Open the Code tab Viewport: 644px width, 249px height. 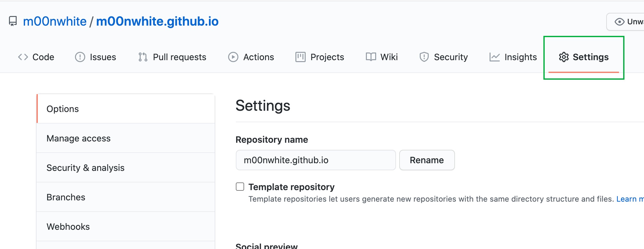[36, 57]
